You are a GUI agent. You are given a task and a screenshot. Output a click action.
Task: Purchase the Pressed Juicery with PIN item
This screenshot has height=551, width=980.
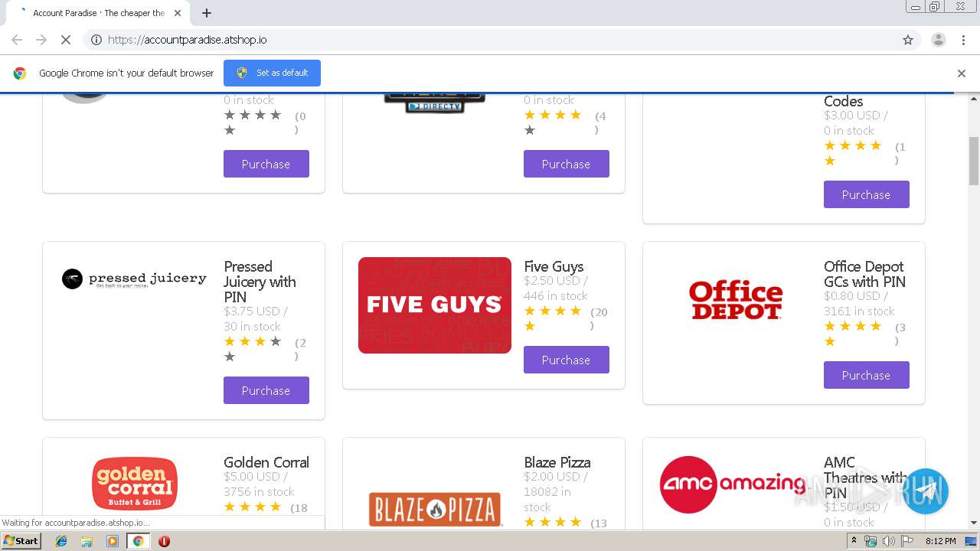pyautogui.click(x=266, y=390)
